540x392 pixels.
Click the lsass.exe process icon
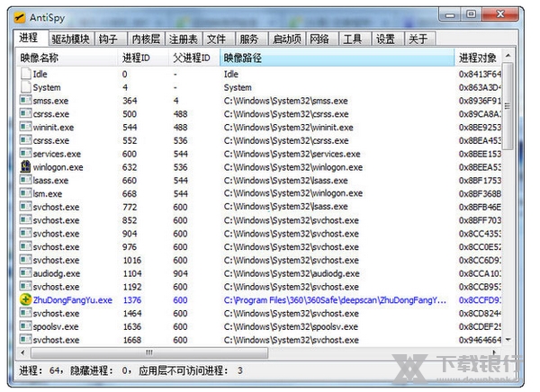(x=25, y=180)
